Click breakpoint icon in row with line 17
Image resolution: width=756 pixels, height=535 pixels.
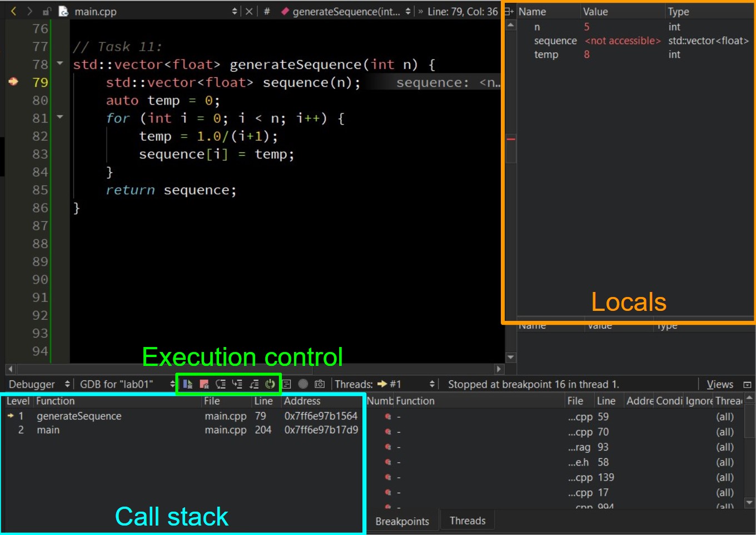pyautogui.click(x=388, y=492)
